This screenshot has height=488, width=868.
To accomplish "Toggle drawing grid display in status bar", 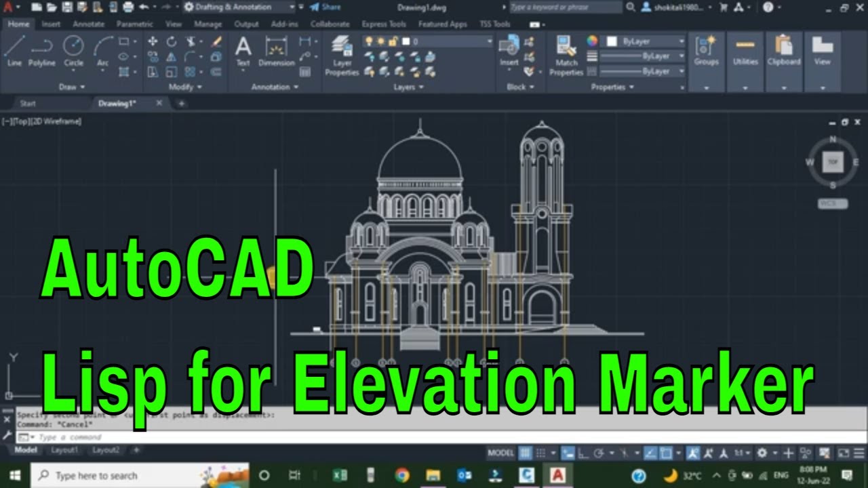I will point(526,453).
